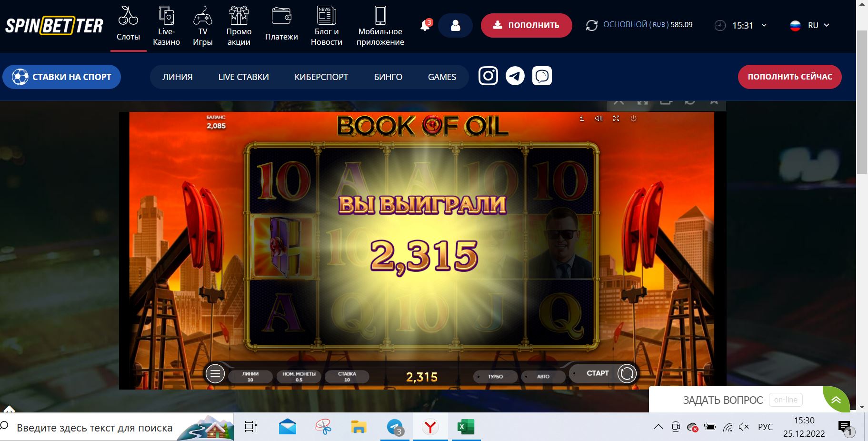Open the slot hamburger menu

pyautogui.click(x=215, y=374)
